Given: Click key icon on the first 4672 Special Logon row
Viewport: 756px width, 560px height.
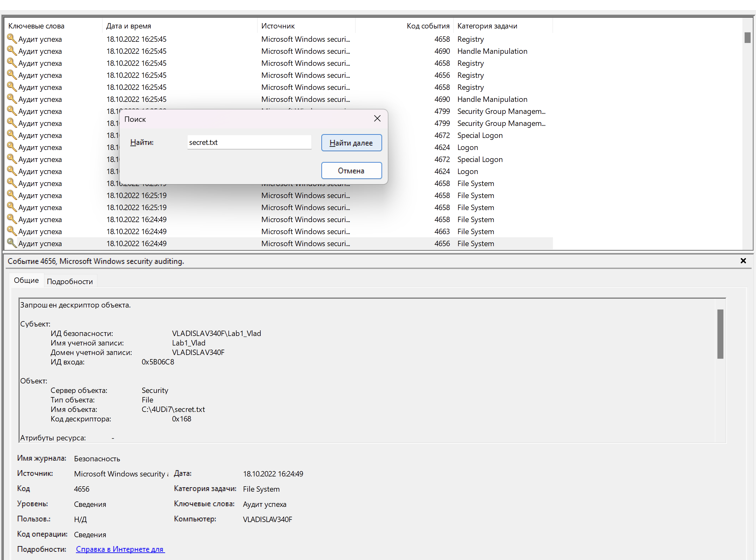Looking at the screenshot, I should tap(11, 135).
